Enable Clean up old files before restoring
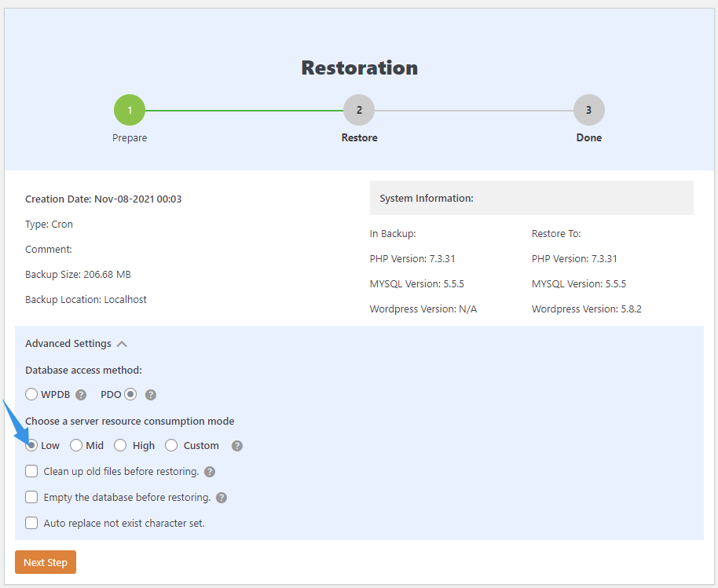The image size is (718, 588). [31, 471]
